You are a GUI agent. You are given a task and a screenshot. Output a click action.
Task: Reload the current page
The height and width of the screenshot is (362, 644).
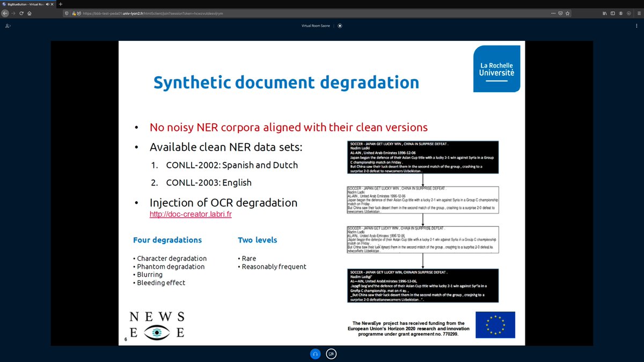(x=21, y=13)
